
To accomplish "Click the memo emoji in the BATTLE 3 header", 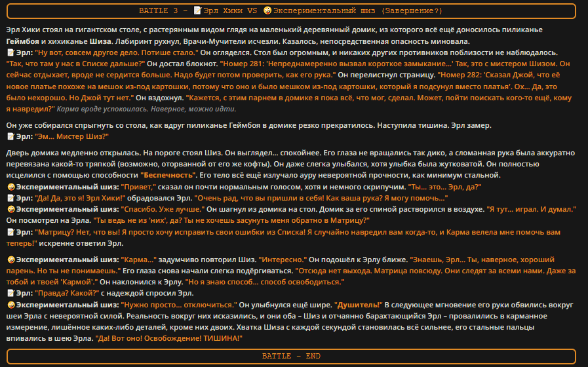I will coord(197,10).
